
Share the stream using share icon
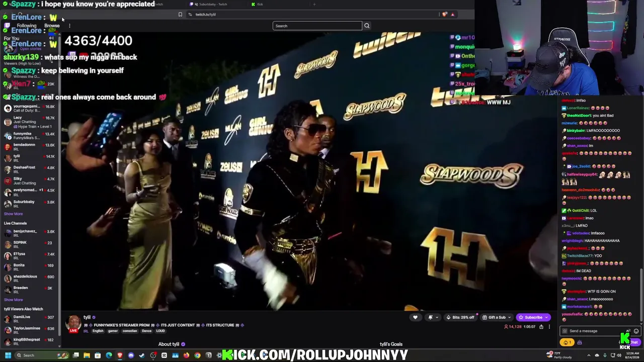coord(541,327)
